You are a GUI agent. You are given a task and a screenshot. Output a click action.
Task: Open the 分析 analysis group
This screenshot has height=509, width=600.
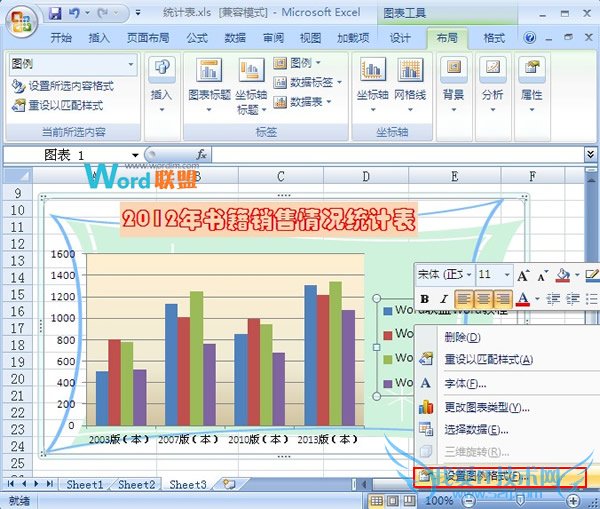pyautogui.click(x=492, y=85)
